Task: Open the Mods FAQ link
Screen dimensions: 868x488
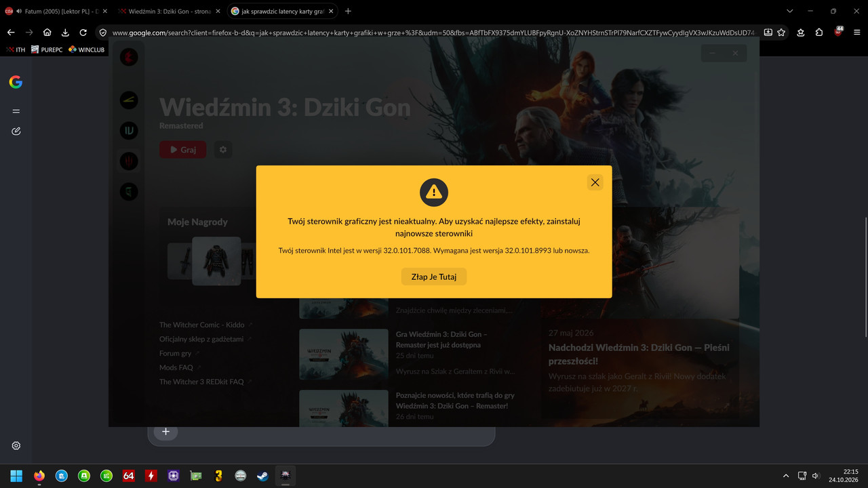Action: click(176, 367)
